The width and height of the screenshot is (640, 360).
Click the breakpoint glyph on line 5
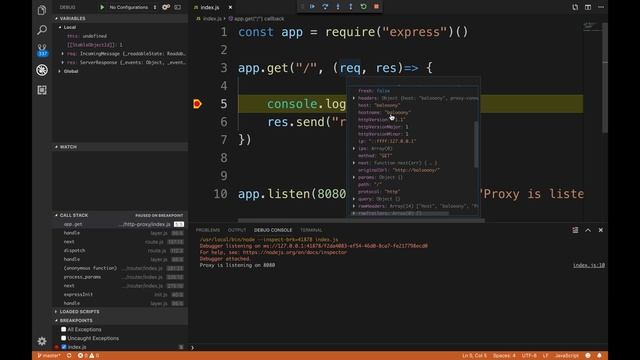[x=197, y=104]
